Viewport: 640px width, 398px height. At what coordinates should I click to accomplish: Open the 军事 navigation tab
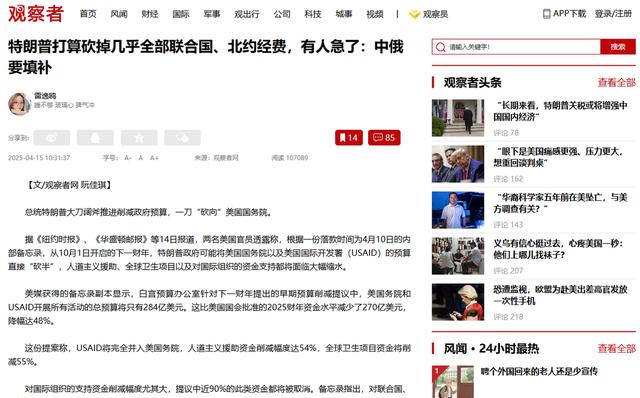coord(212,14)
